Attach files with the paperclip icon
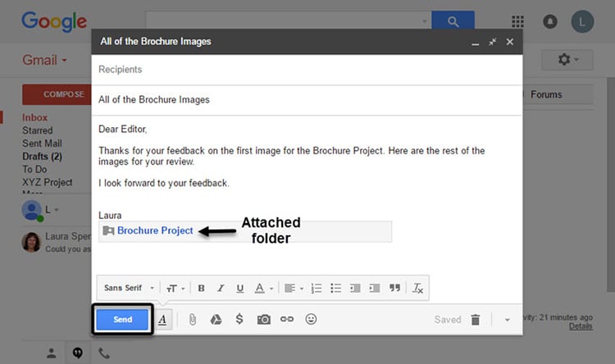 [192, 320]
